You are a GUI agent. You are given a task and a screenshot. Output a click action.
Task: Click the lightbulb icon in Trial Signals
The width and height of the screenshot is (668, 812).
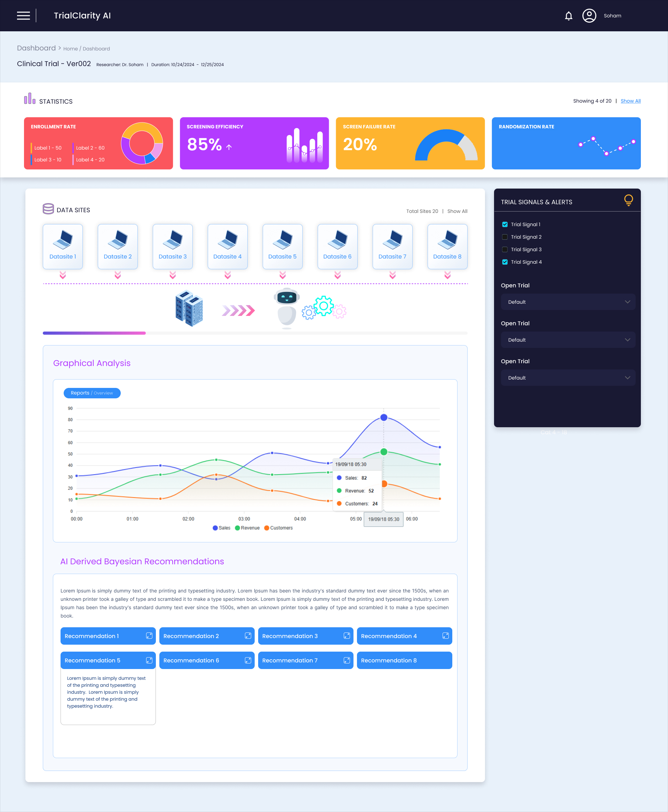click(628, 200)
